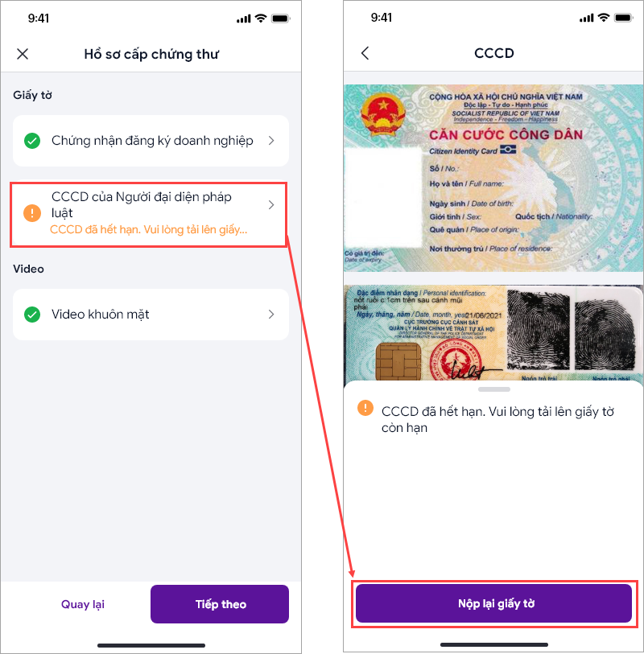
Task: Open Chứng nhận đăng ký doanh nghiệp item
Action: pyautogui.click(x=151, y=141)
